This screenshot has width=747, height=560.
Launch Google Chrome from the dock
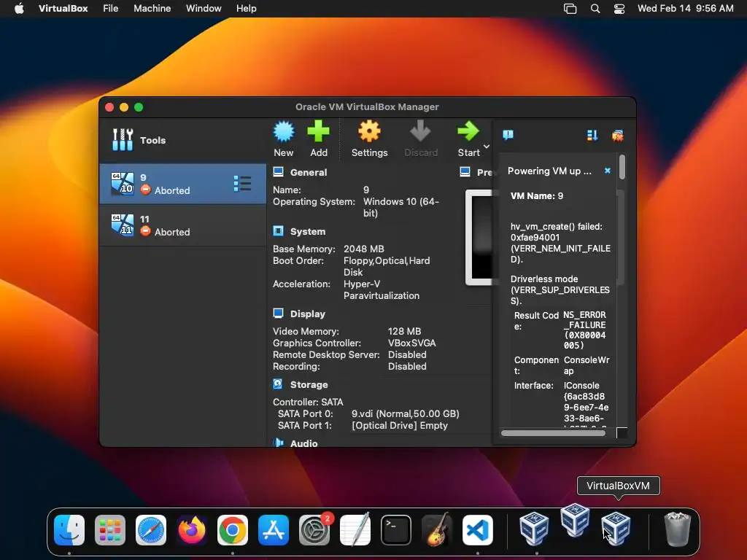pos(233,530)
